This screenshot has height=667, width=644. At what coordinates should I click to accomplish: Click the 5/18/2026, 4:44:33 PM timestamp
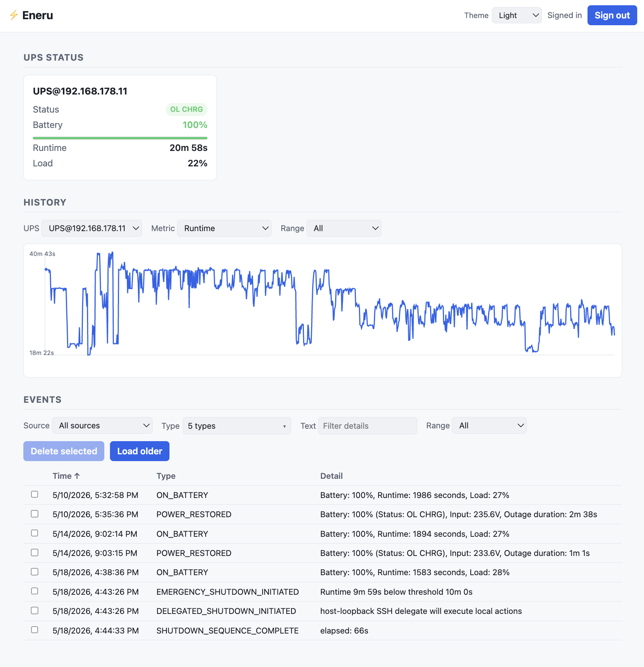coord(96,630)
